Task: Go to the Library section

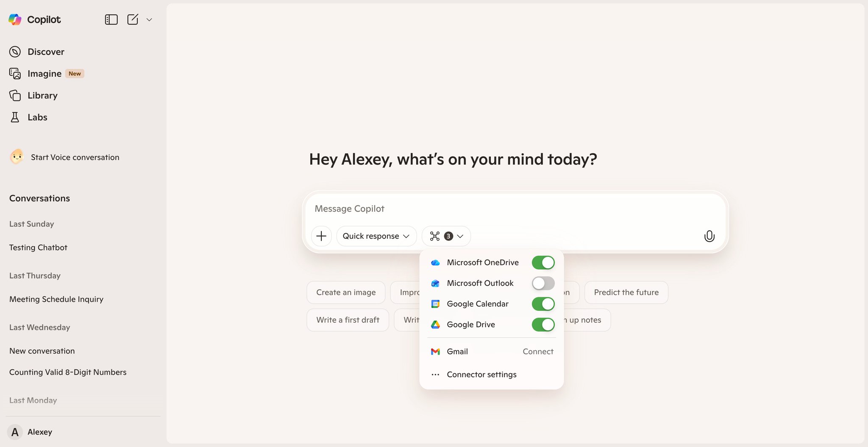Action: [42, 95]
